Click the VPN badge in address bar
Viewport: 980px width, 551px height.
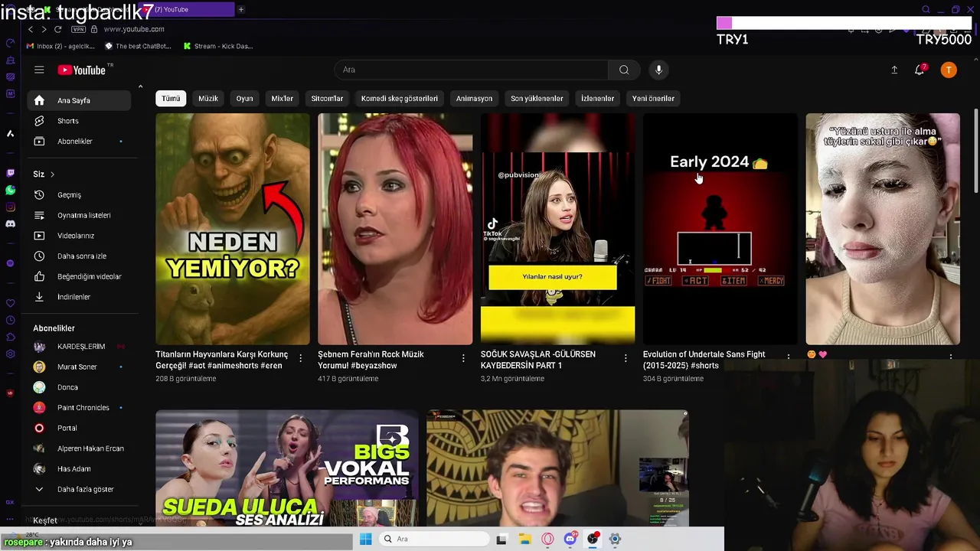[x=78, y=29]
